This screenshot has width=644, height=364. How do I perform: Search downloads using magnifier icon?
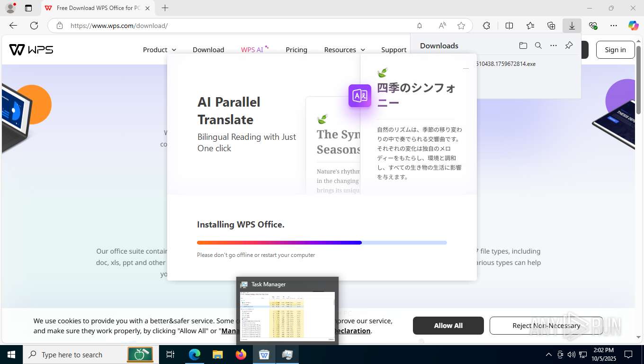pos(538,45)
